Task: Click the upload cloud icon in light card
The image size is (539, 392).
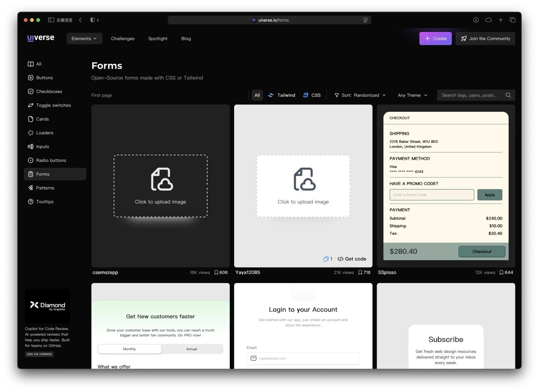Action: click(x=305, y=179)
